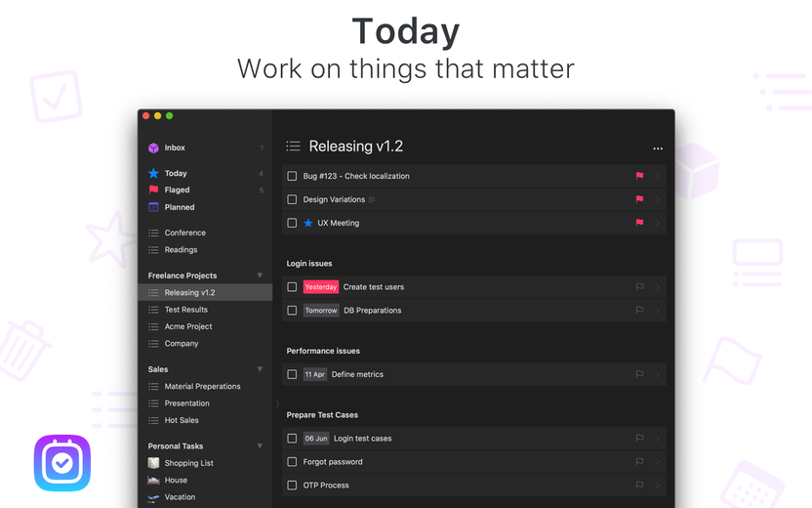Screen dimensions: 812x508
Task: Click the Yesterday due date tag
Action: click(x=320, y=286)
